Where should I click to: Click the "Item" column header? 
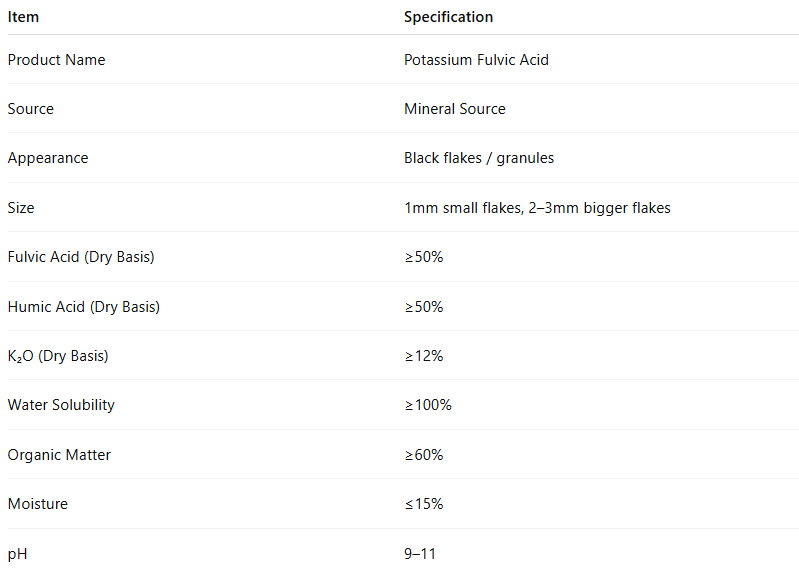click(24, 17)
